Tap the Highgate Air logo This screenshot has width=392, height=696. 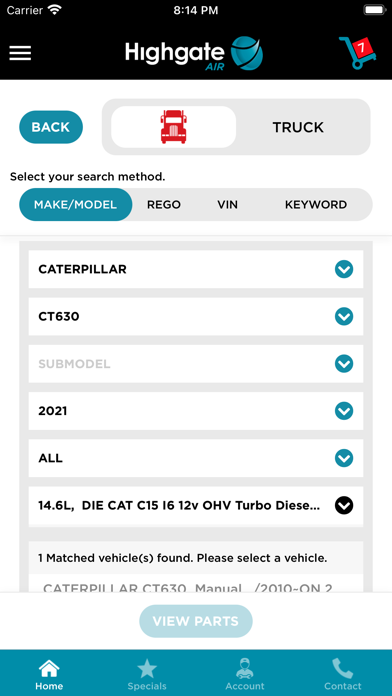pos(194,53)
